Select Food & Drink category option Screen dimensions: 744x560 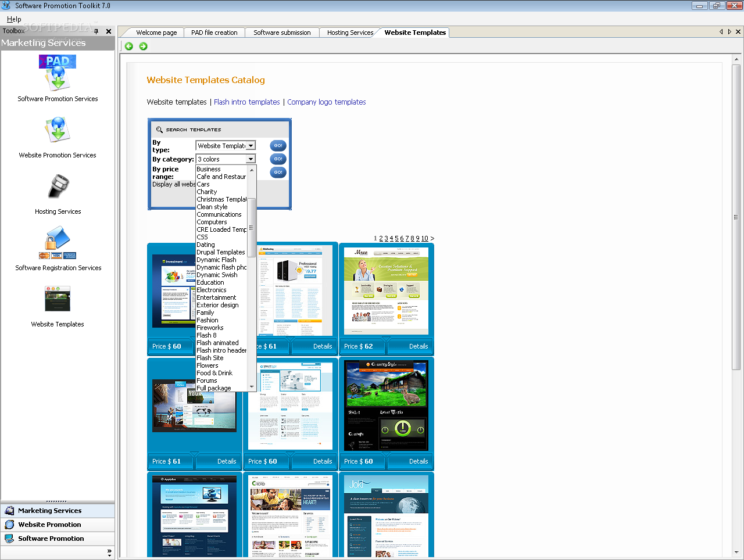222,373
